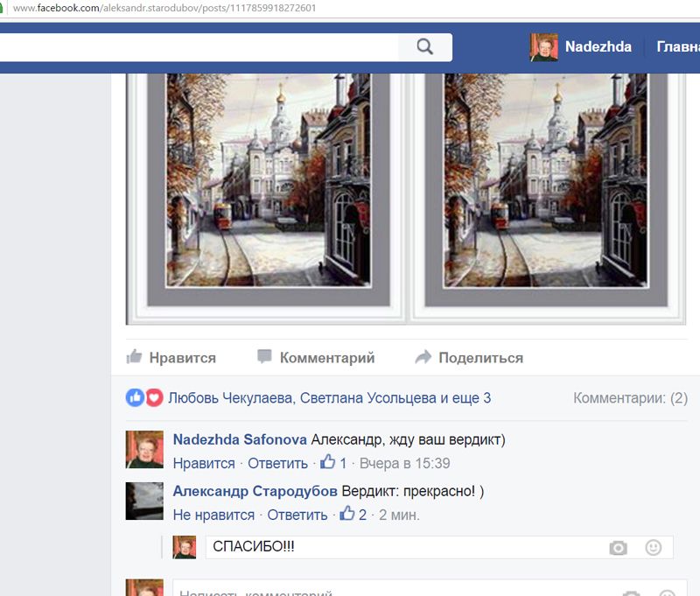
Task: Remove like via Не нравится link
Action: (213, 515)
